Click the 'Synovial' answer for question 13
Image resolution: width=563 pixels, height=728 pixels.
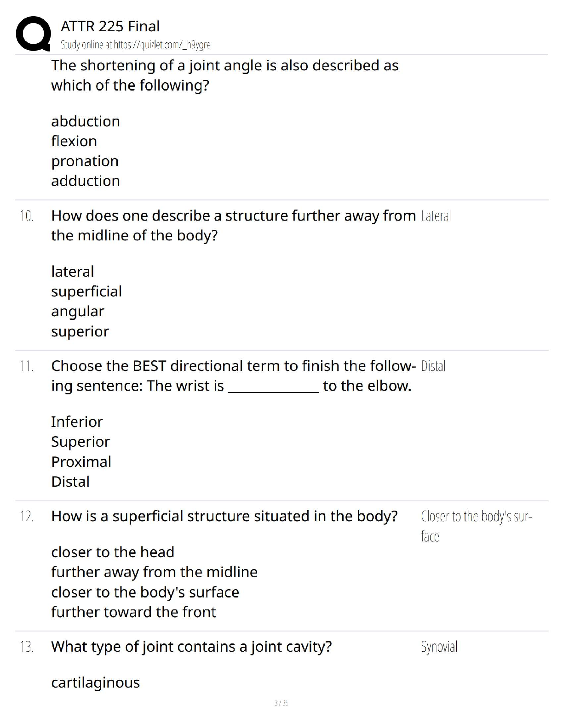pos(439,647)
